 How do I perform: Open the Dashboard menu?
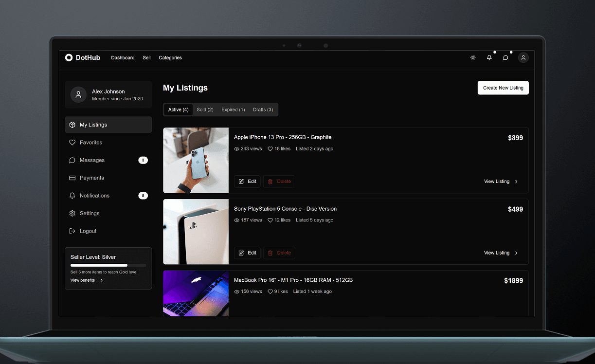pyautogui.click(x=123, y=57)
